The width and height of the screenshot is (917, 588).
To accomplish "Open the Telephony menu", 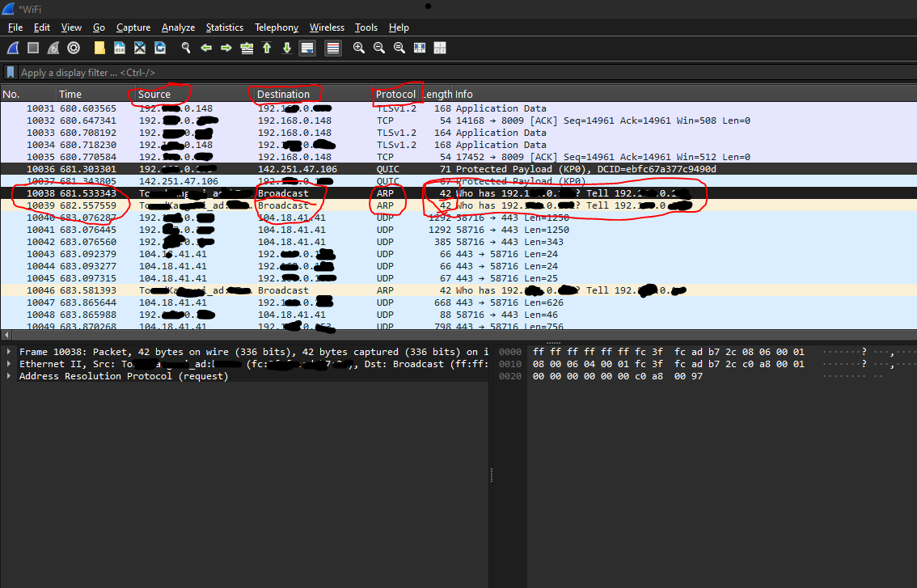I will click(x=276, y=27).
